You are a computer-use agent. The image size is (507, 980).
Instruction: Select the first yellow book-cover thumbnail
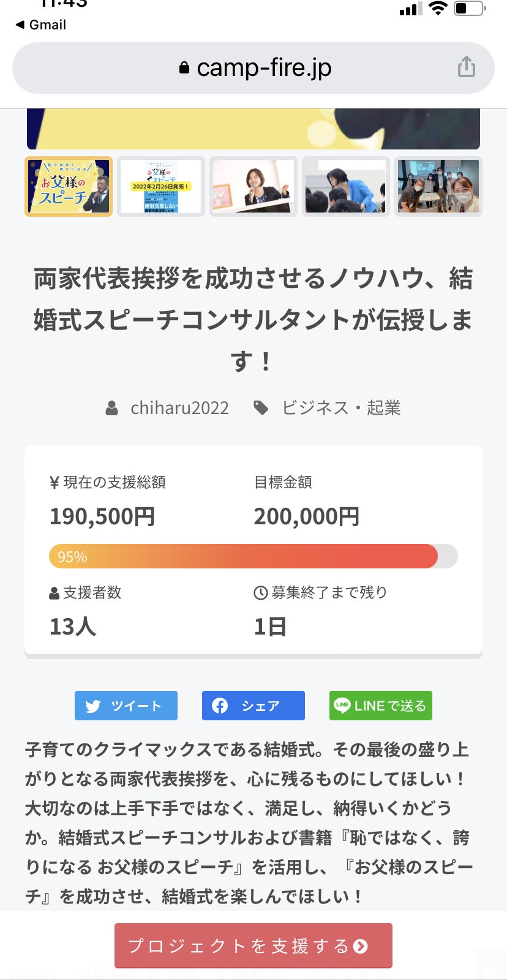click(x=69, y=186)
